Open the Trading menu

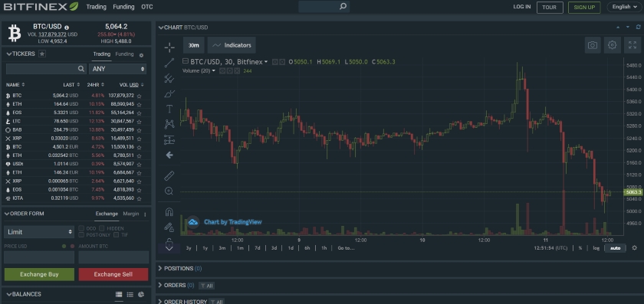coord(96,7)
